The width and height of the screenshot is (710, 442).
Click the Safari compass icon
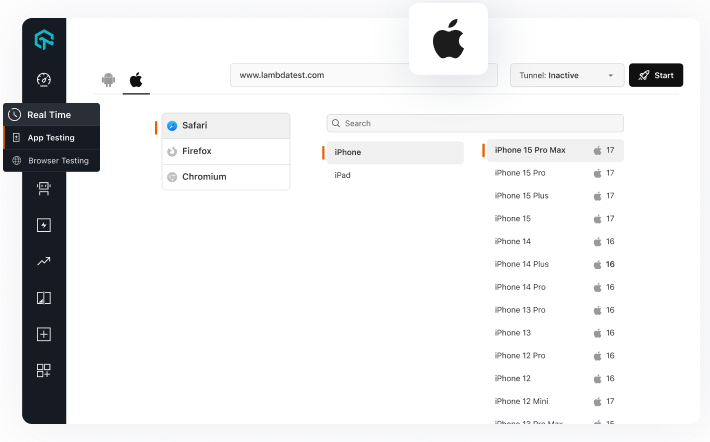tap(172, 126)
